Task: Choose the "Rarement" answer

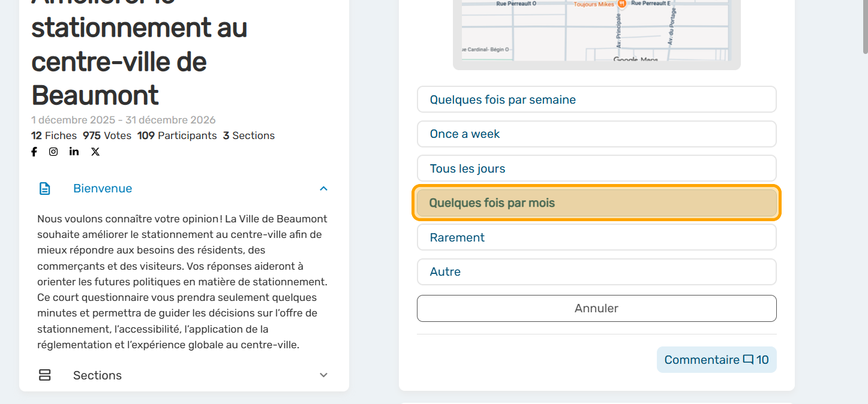Action: pyautogui.click(x=596, y=237)
